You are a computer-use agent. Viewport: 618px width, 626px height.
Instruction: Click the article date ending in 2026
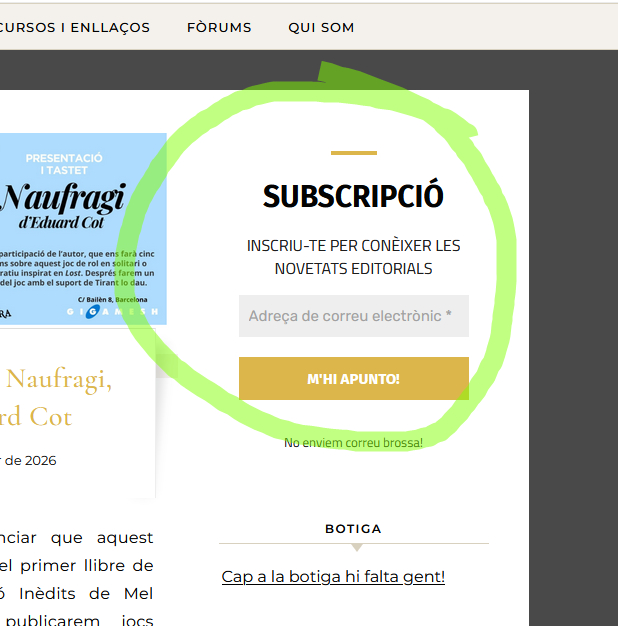click(x=28, y=461)
